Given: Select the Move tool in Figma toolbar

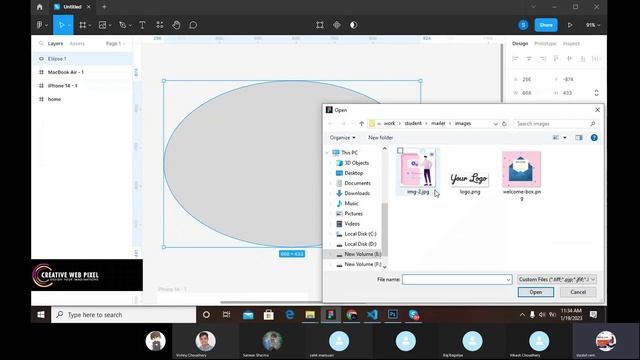Looking at the screenshot, I should (61, 25).
